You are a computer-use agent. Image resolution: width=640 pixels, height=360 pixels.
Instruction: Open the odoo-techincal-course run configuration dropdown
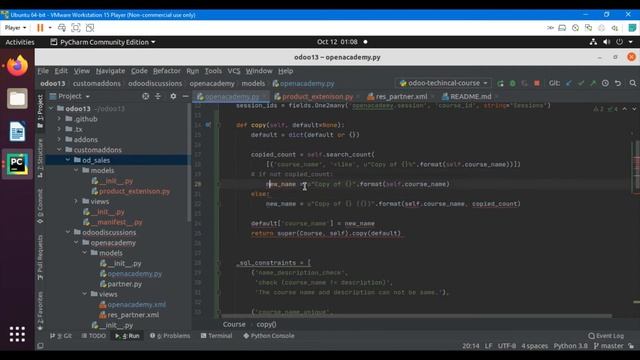pyautogui.click(x=443, y=83)
